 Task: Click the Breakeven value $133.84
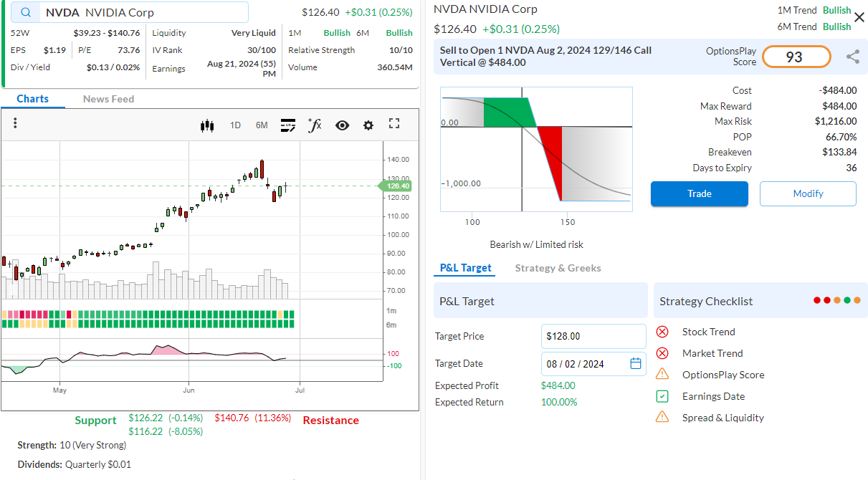[839, 152]
